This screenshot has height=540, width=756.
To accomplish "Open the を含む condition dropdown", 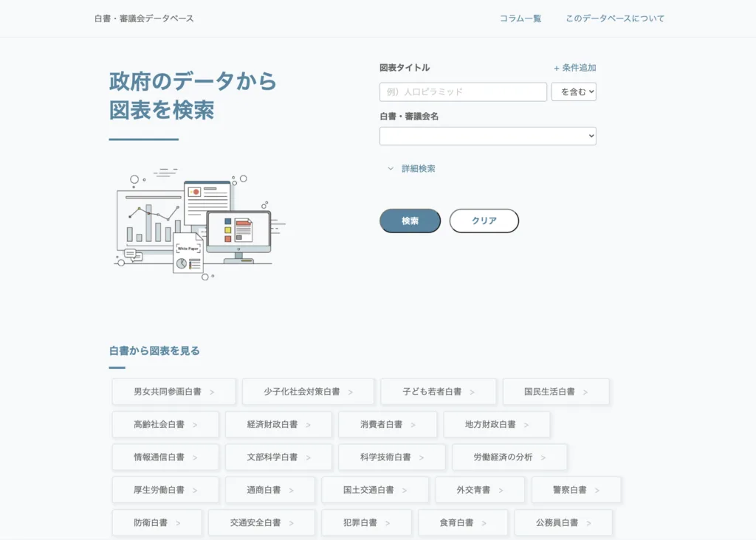I will click(x=574, y=91).
